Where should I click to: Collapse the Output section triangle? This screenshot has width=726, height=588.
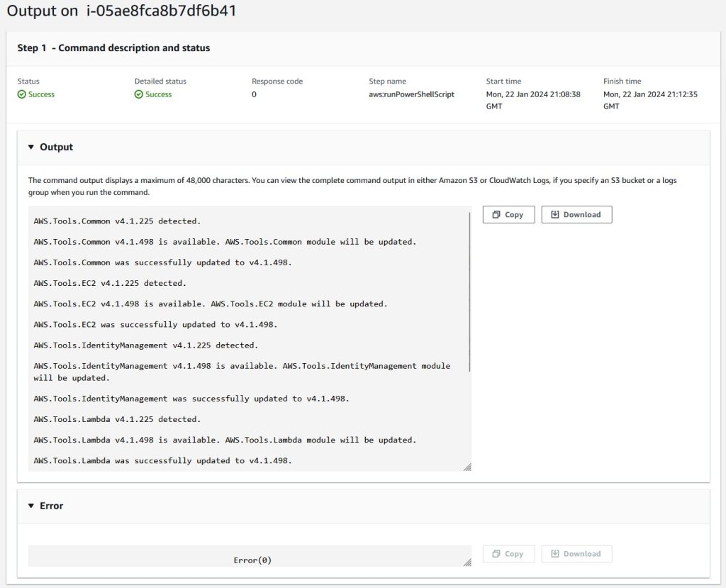coord(31,147)
